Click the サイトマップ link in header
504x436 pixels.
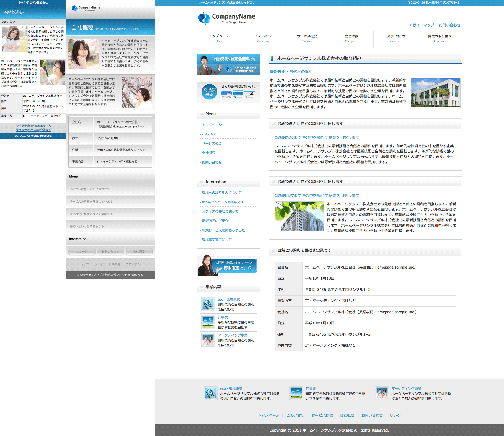pos(423,25)
